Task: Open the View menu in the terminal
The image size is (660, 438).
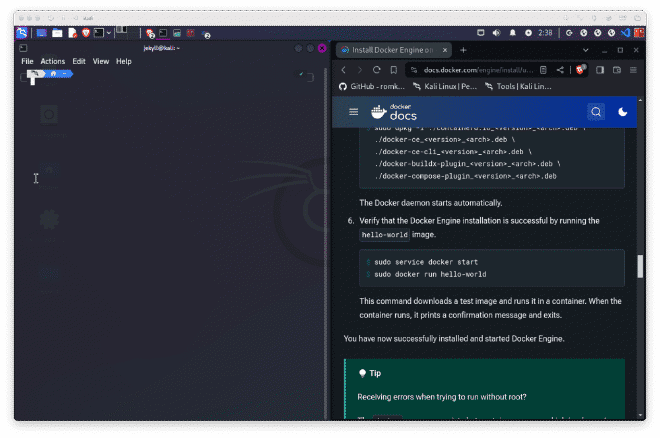Action: 101,61
